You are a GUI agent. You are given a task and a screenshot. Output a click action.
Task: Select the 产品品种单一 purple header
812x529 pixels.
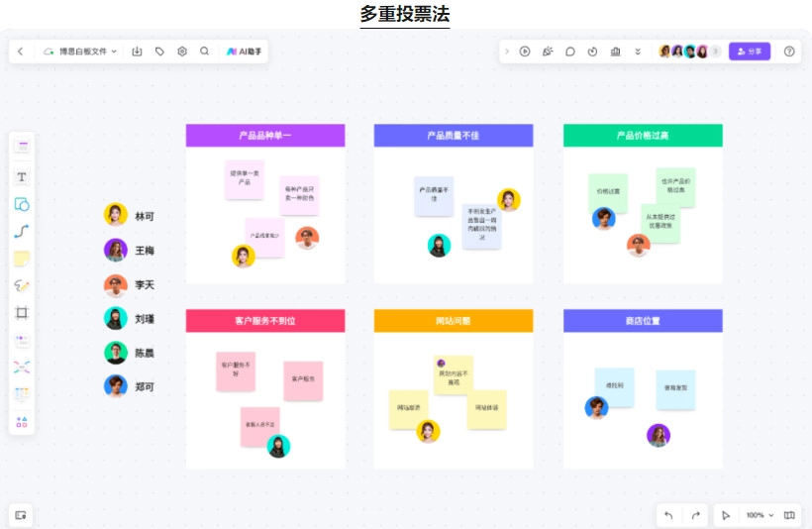(265, 135)
